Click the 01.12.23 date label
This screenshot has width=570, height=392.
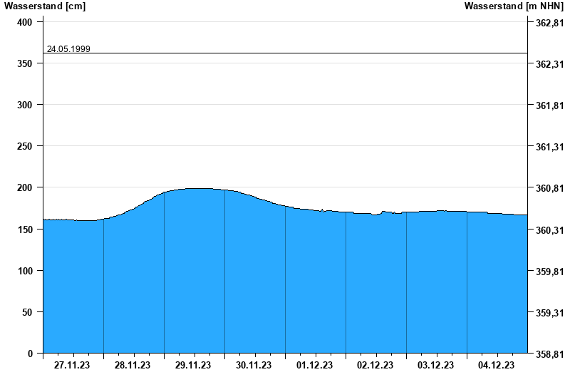point(315,366)
